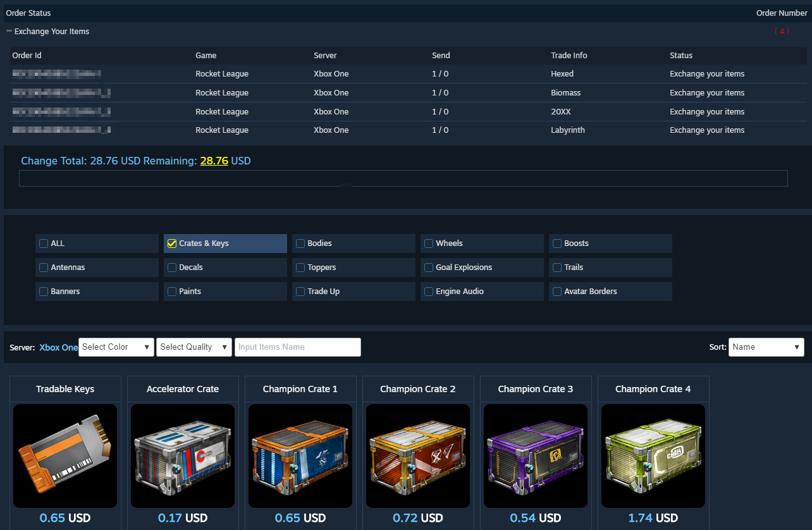This screenshot has height=530, width=812.
Task: Uncheck the Crates & Keys checkbox
Action: point(171,243)
